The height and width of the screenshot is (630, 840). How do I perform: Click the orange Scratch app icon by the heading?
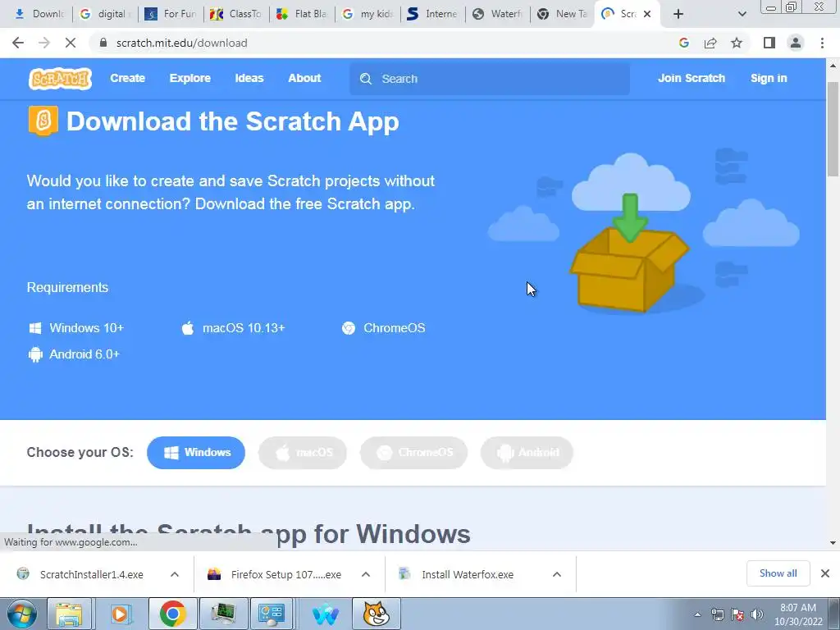tap(43, 121)
